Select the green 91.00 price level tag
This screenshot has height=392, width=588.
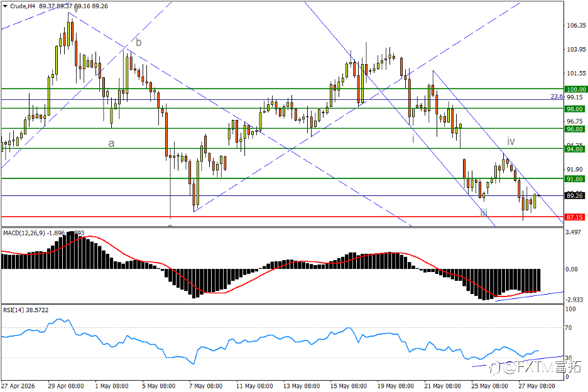575,179
